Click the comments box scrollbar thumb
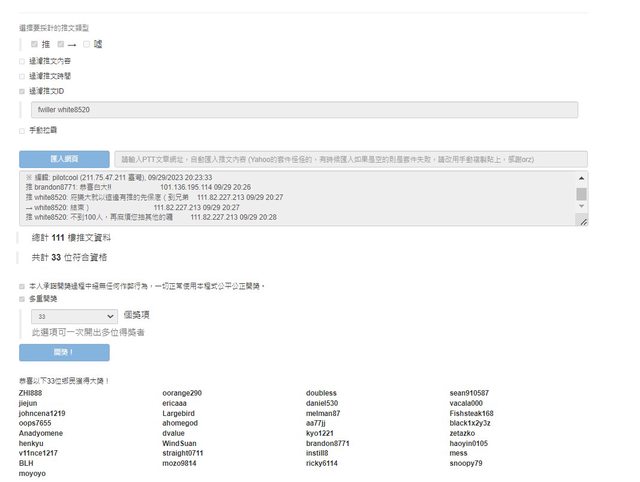640x482 pixels. (581, 194)
